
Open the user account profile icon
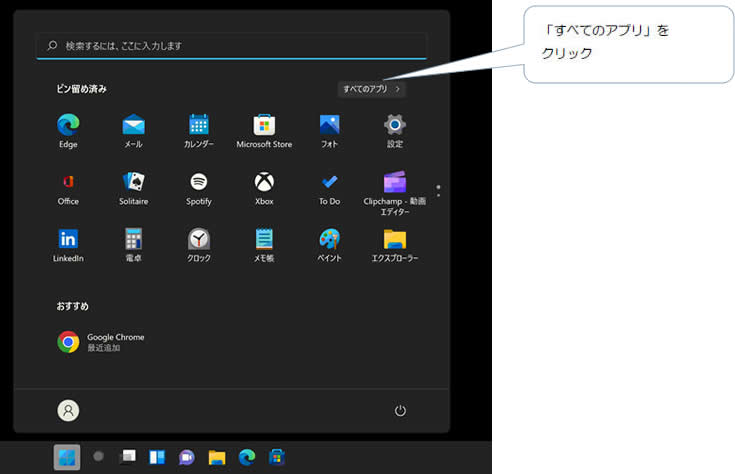click(x=68, y=411)
